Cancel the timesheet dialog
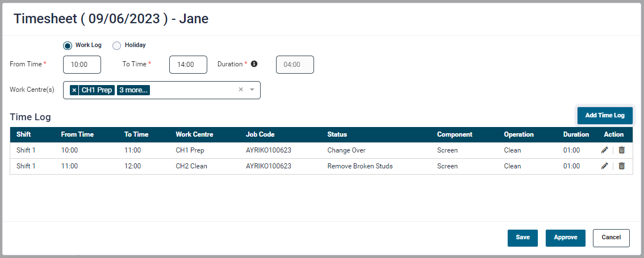 tap(611, 238)
